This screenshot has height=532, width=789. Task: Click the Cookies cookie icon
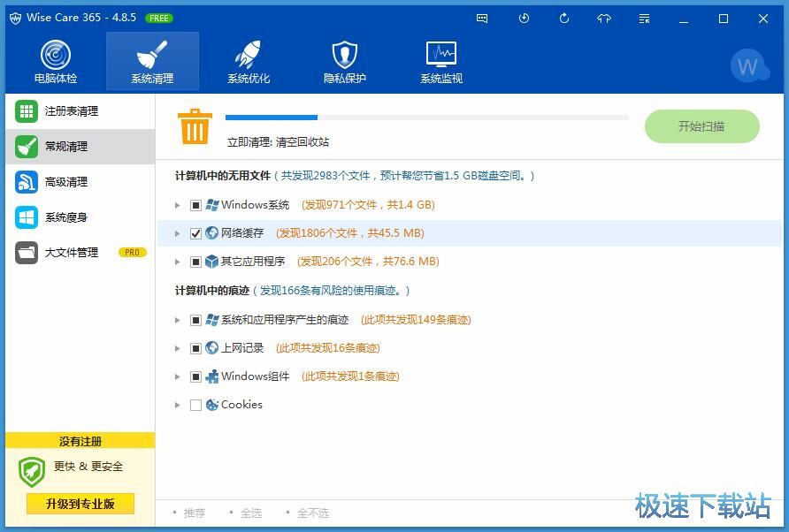click(x=211, y=405)
